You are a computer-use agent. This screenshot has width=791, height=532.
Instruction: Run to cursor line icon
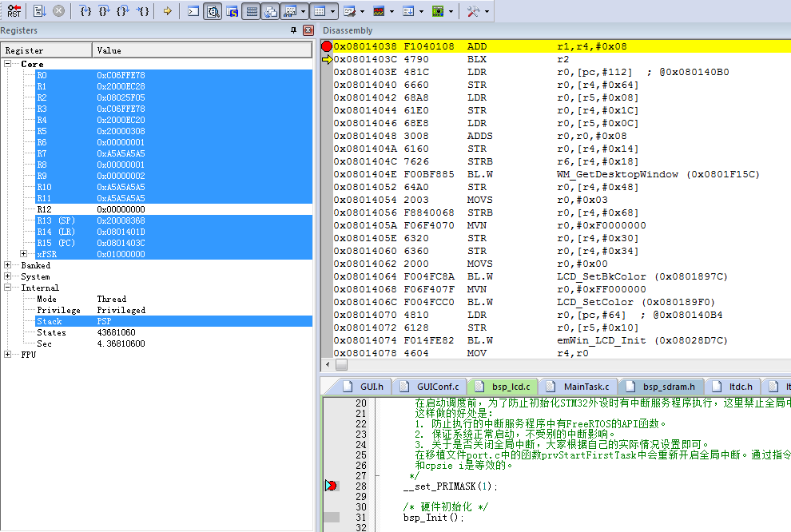click(143, 10)
